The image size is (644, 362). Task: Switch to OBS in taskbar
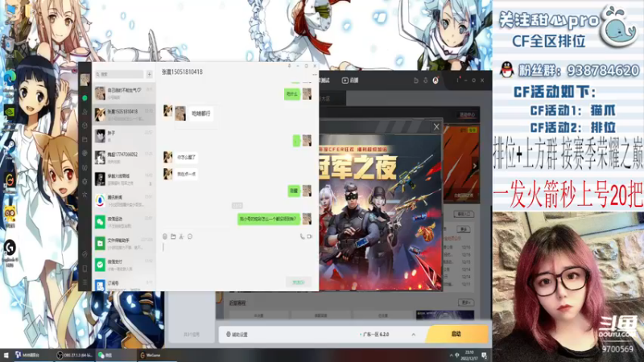74,355
